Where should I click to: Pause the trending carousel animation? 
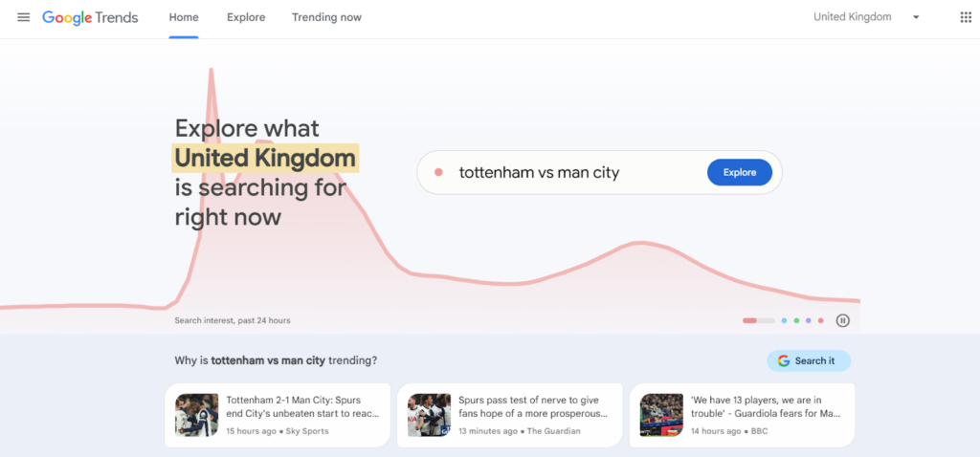point(842,320)
